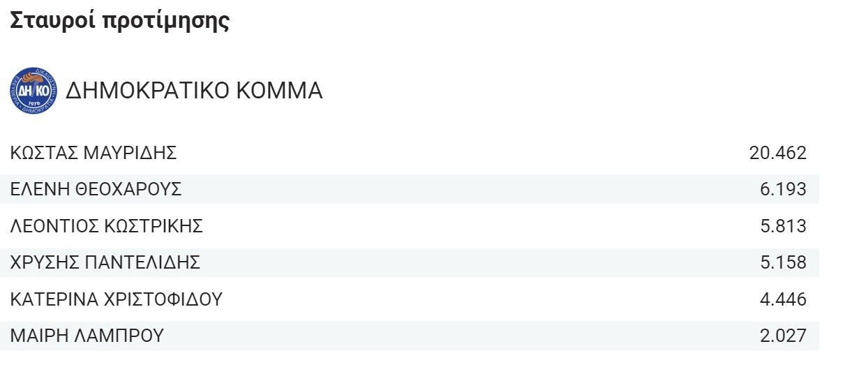Click the 6.193 vote count
Image resolution: width=868 pixels, height=374 pixels.
point(783,189)
